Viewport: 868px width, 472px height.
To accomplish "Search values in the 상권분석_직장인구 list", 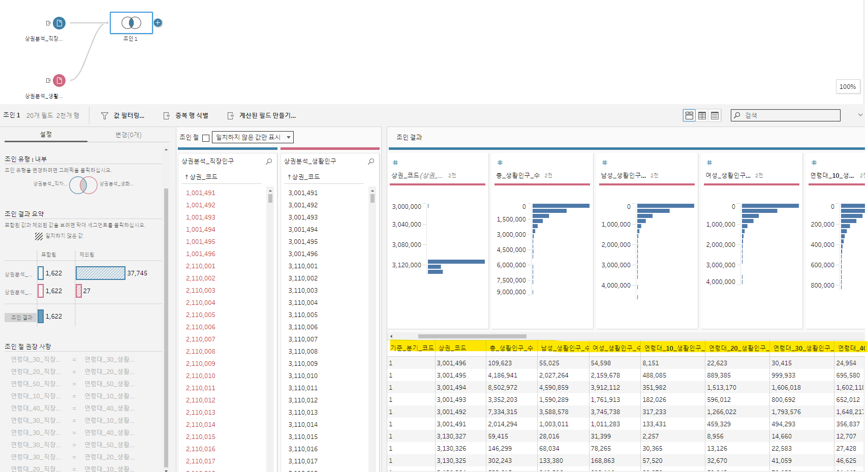I will point(269,161).
